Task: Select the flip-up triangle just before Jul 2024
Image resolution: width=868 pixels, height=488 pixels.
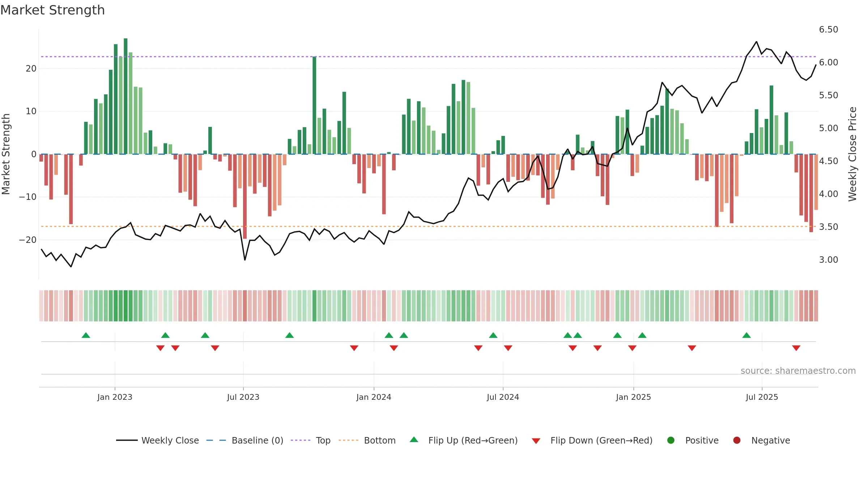Action: tap(493, 335)
